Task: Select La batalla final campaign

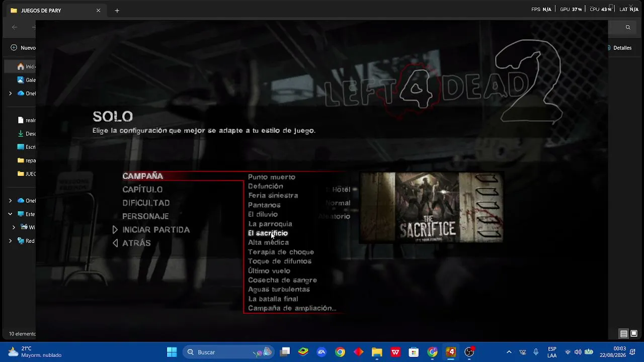Action: (273, 299)
